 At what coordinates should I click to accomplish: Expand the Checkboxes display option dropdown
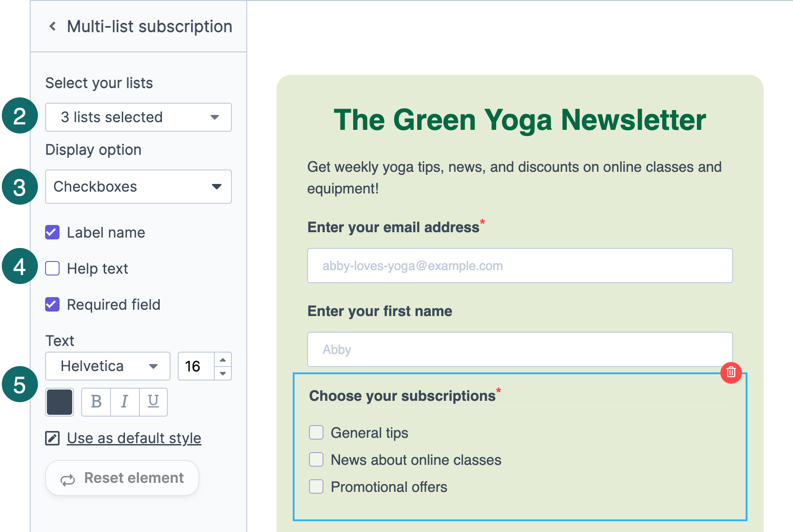click(x=138, y=187)
